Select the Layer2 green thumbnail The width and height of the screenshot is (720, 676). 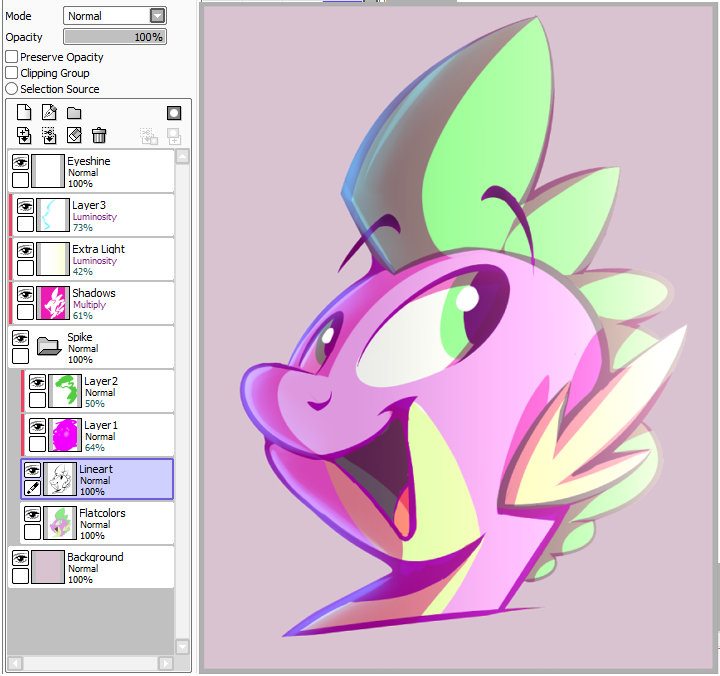pos(65,391)
